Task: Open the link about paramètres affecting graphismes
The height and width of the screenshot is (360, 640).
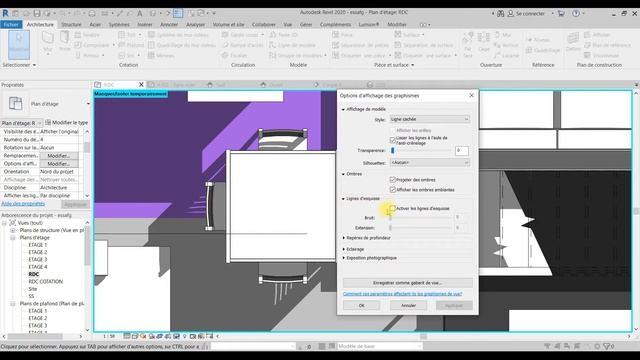Action: coord(402,294)
